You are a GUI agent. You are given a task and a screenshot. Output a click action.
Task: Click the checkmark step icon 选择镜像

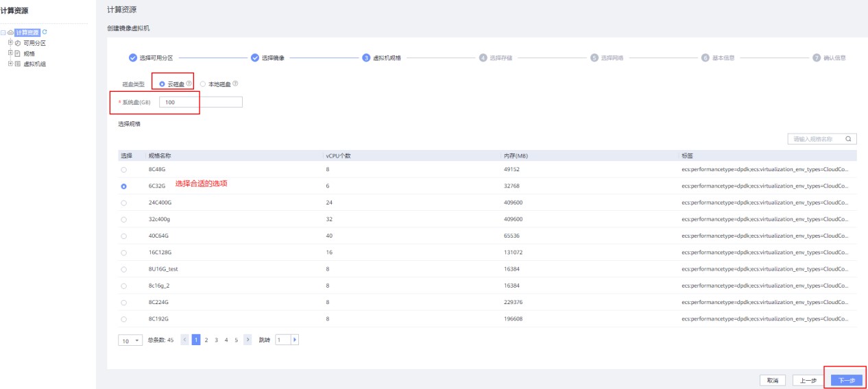pyautogui.click(x=255, y=58)
